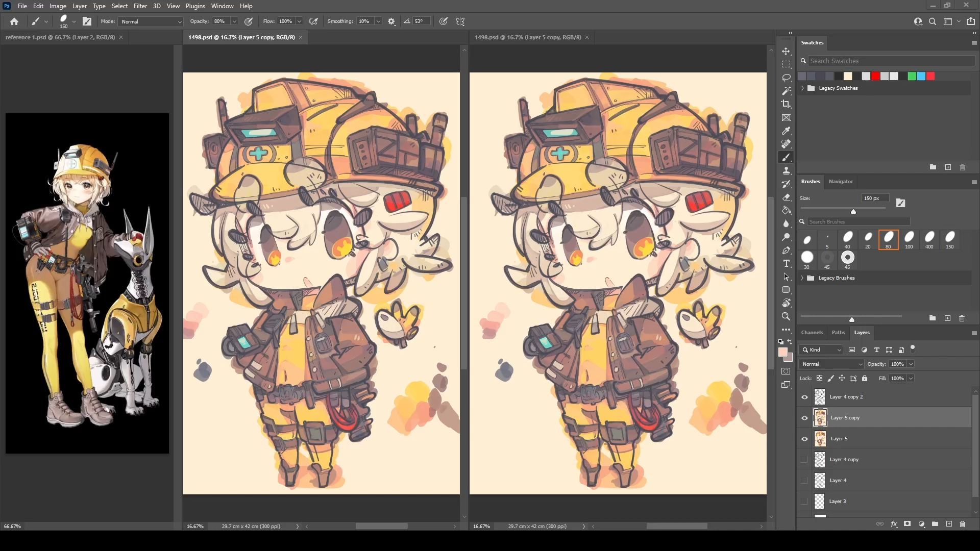Select the Clone Stamp tool
The image size is (980, 551).
pos(786,170)
